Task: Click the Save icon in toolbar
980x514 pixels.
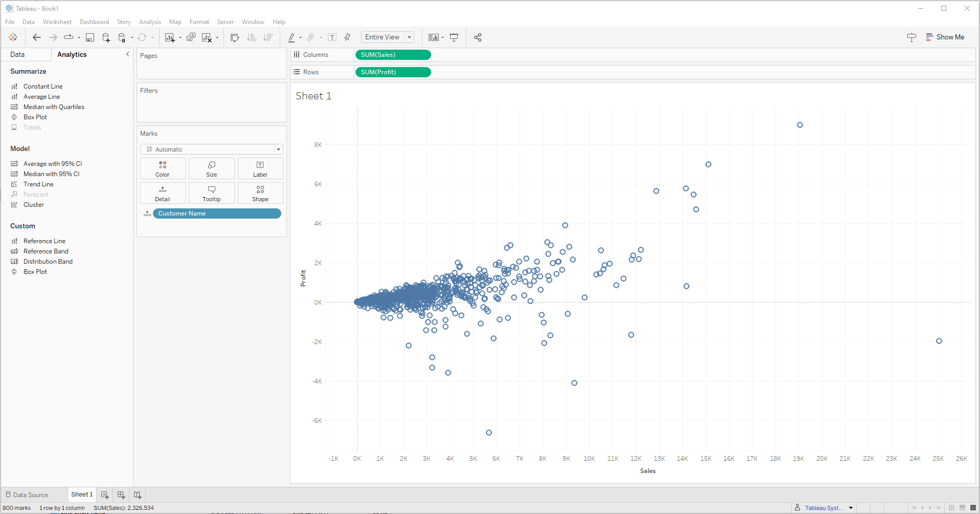Action: click(90, 37)
